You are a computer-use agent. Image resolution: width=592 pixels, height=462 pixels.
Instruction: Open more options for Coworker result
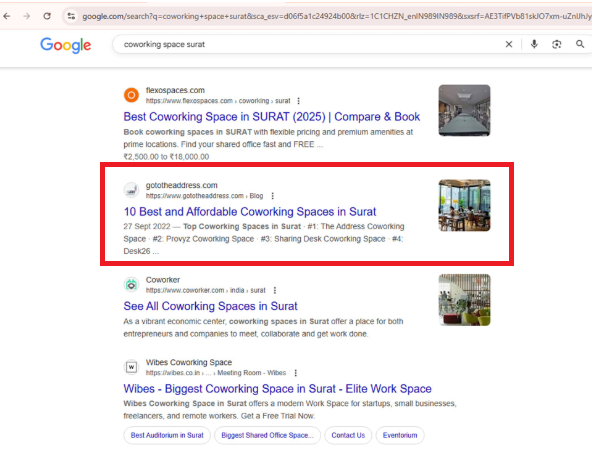pos(275,290)
